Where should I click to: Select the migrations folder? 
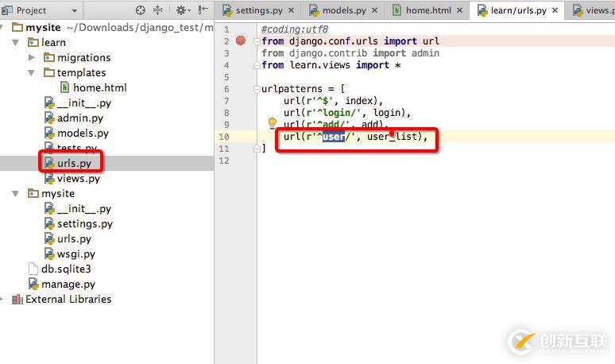83,58
